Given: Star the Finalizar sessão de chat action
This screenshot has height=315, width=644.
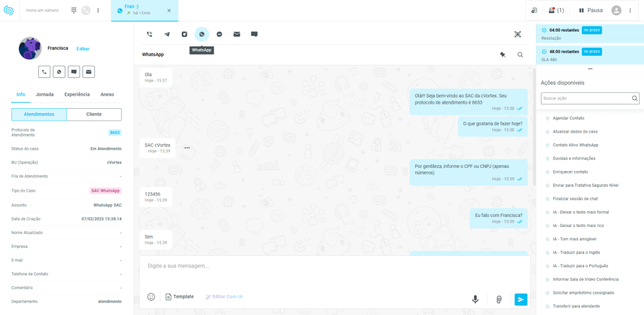Looking at the screenshot, I should pyautogui.click(x=547, y=199).
